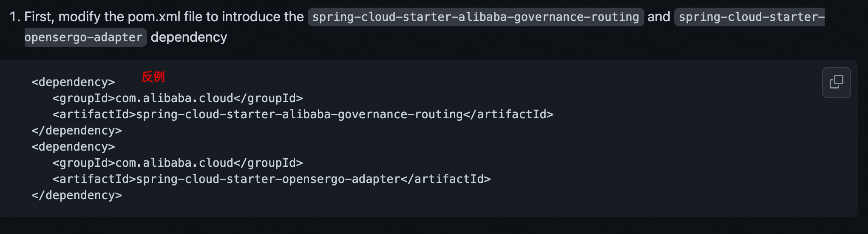Screen dimensions: 868x234
Task: Click the word 'dependency' after opensergo-adapter
Action: click(189, 37)
